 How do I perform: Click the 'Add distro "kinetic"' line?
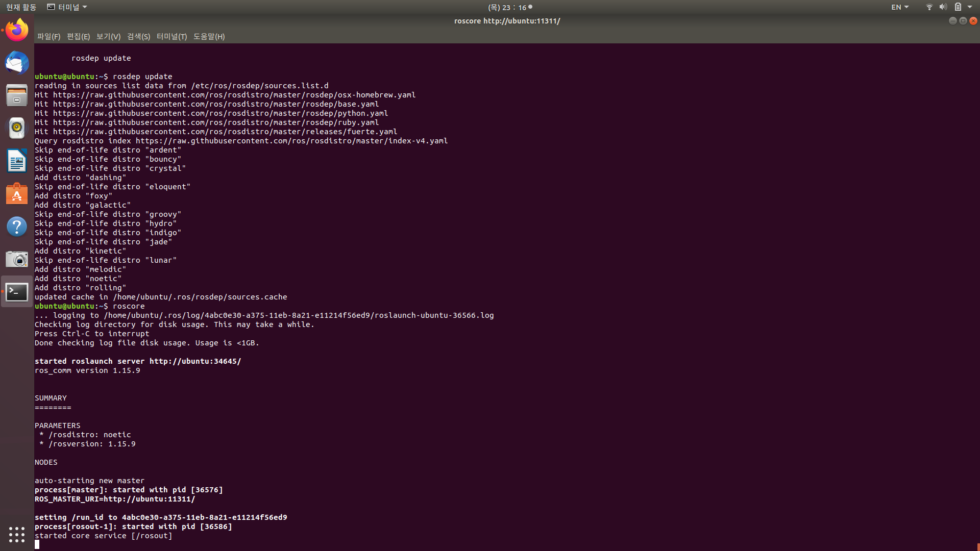80,251
